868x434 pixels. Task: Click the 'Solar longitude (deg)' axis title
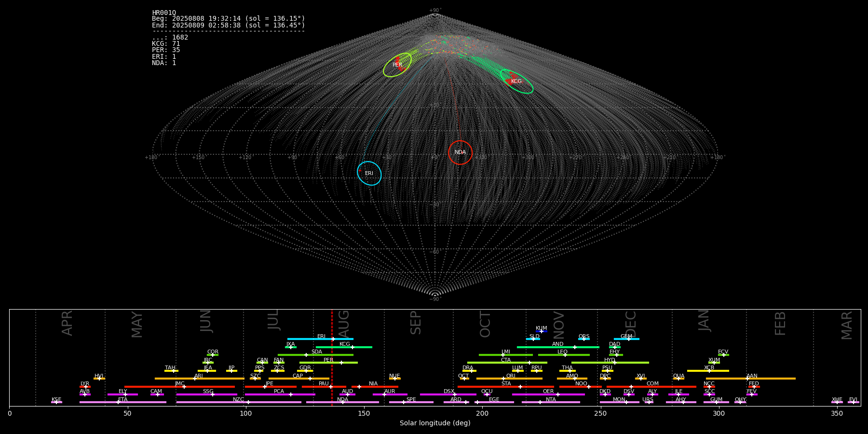click(x=435, y=423)
